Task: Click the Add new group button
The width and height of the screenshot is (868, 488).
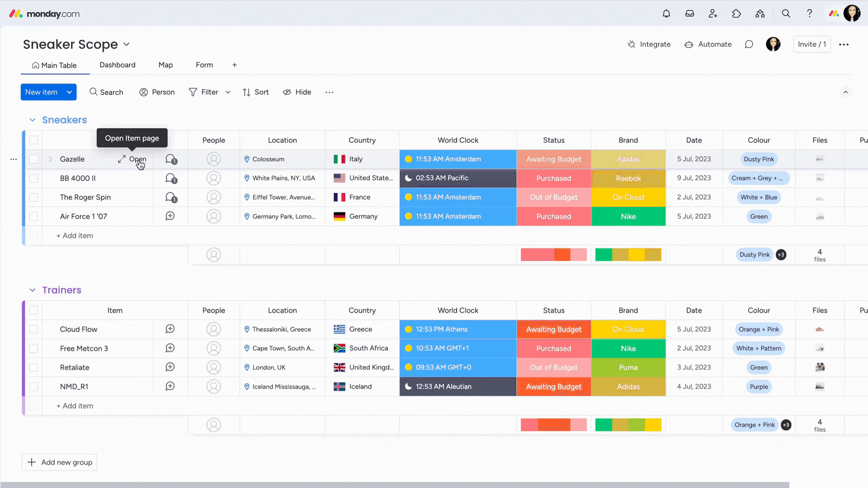Action: tap(60, 462)
